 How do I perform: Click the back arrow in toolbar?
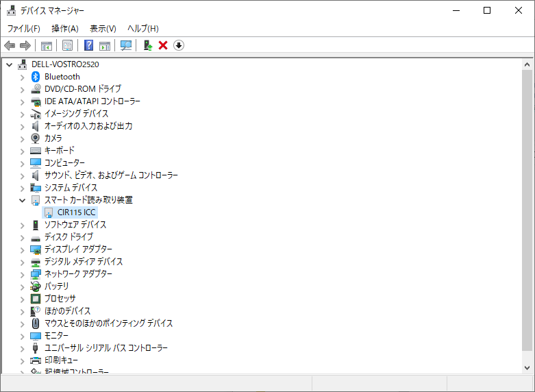pyautogui.click(x=10, y=45)
